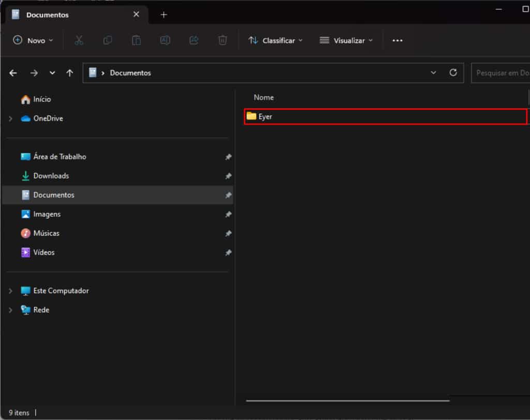Click the horizontal scrollbar in file pane
Viewport: 530px width, 420px height.
point(348,401)
